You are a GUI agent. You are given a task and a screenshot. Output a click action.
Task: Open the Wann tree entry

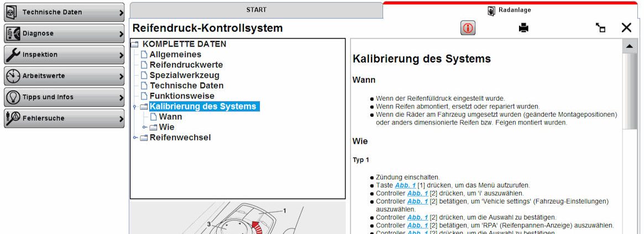(170, 117)
